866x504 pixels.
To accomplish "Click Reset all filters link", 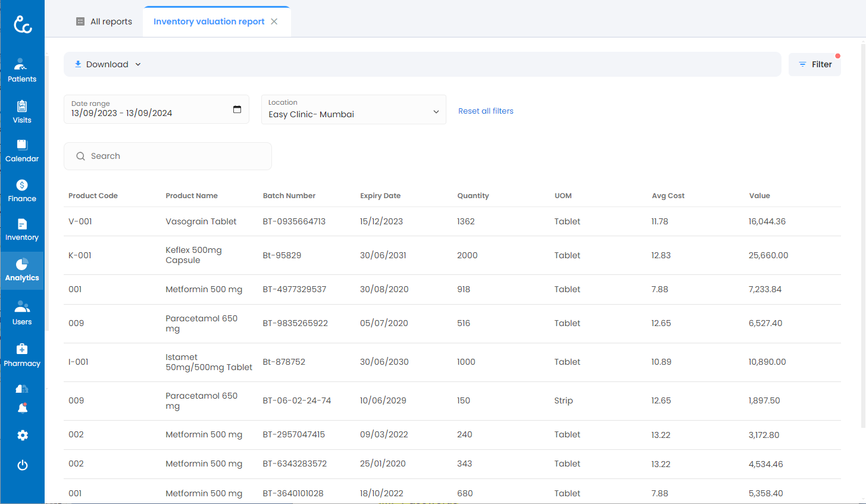I will [486, 111].
